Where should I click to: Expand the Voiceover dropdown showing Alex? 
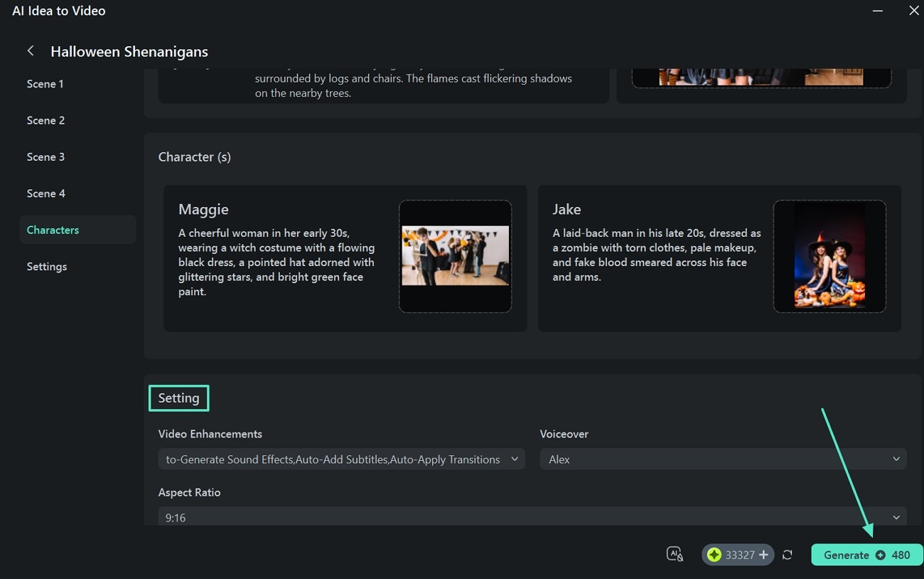tap(723, 460)
